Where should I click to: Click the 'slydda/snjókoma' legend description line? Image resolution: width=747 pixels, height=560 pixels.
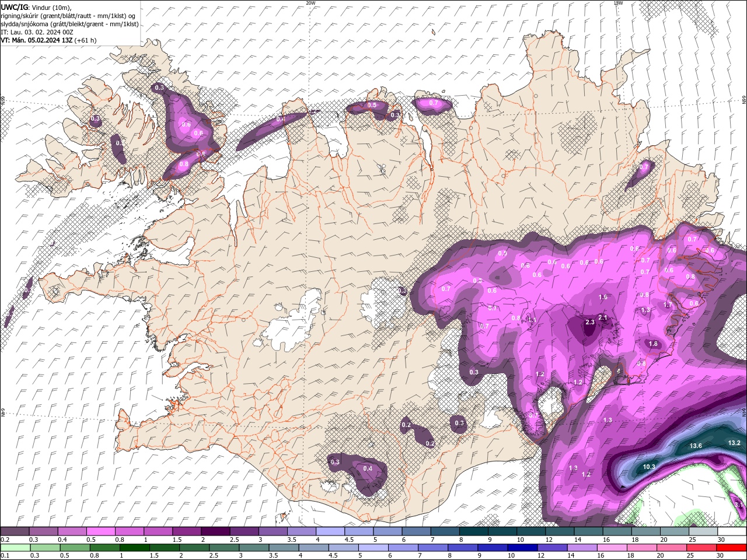[69, 24]
